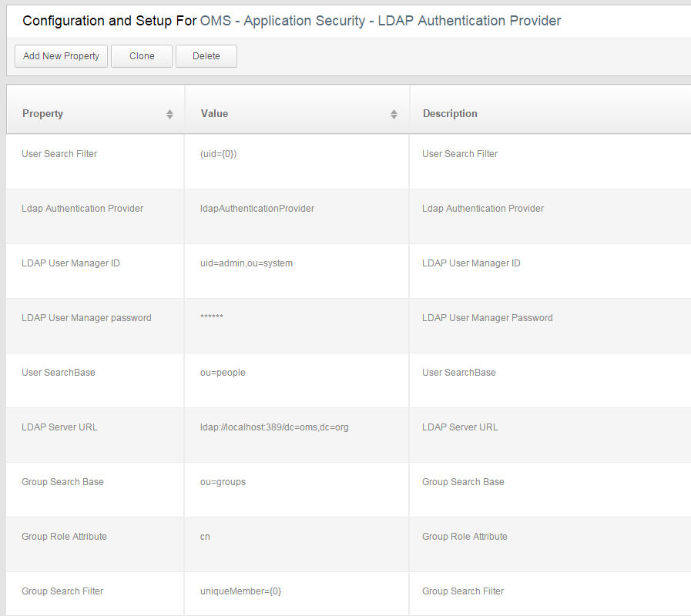Click the Description column header
This screenshot has height=616, width=691.
450,114
